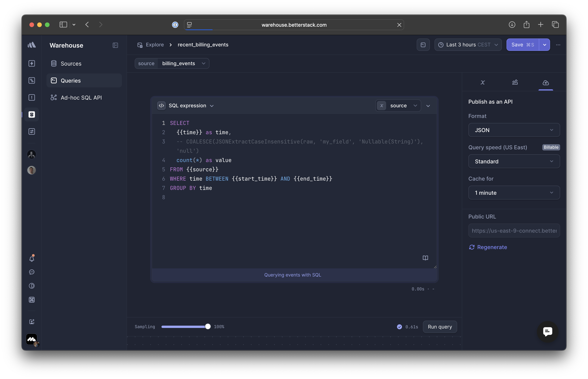Image resolution: width=588 pixels, height=379 pixels.
Task: Click the Sampling slider handle
Action: pyautogui.click(x=208, y=327)
